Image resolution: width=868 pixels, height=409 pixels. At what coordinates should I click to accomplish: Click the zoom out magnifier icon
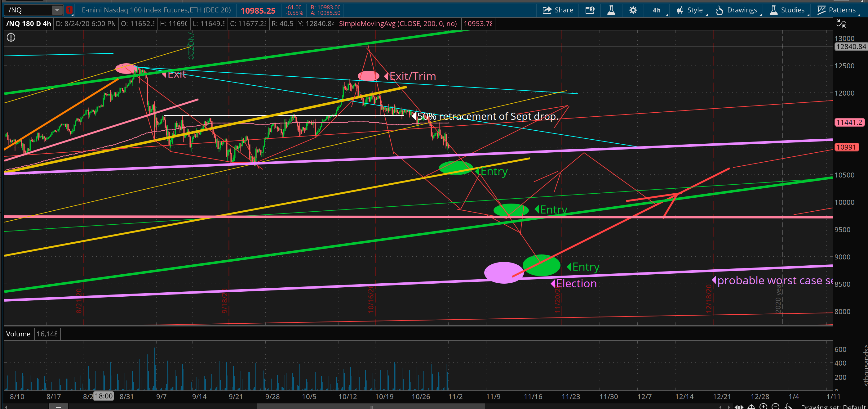coord(775,406)
